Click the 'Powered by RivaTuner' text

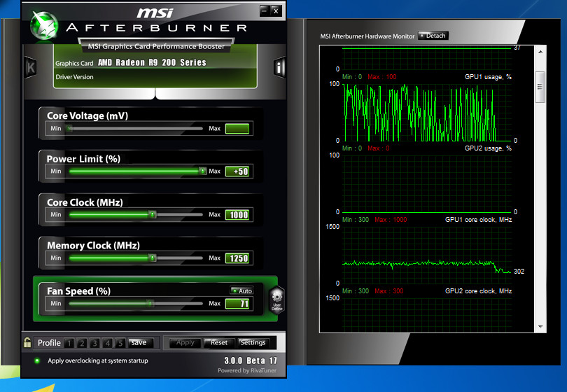tap(247, 370)
